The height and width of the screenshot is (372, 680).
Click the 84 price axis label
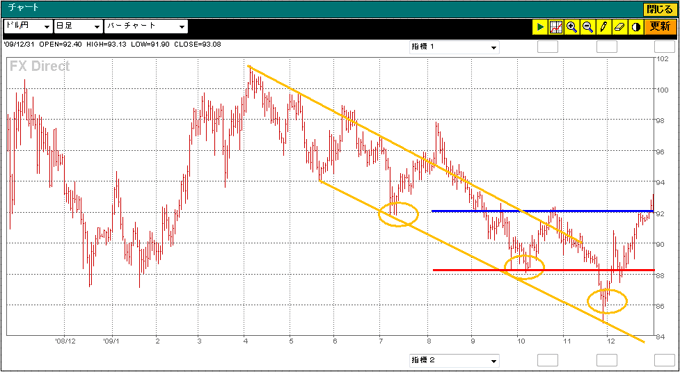(x=660, y=337)
